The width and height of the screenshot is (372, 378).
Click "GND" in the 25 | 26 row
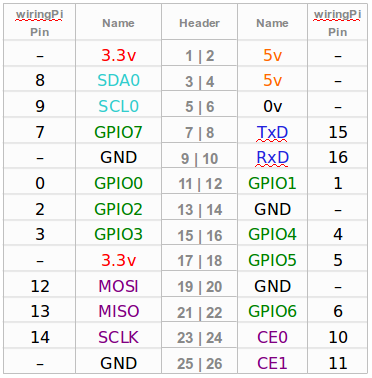tap(118, 363)
